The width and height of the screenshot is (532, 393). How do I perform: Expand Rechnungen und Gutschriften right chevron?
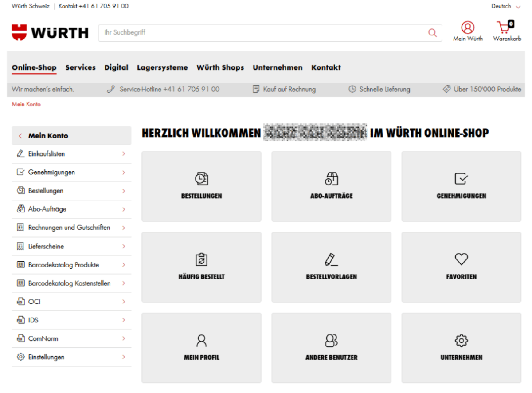(124, 228)
